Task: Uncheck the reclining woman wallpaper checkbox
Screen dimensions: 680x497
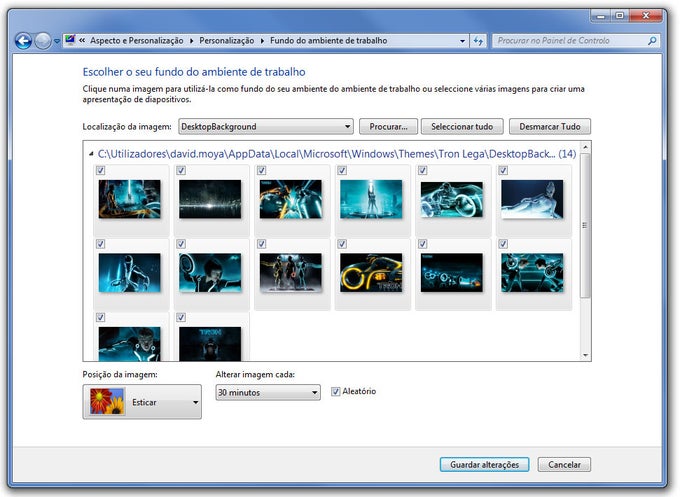Action: click(x=503, y=170)
